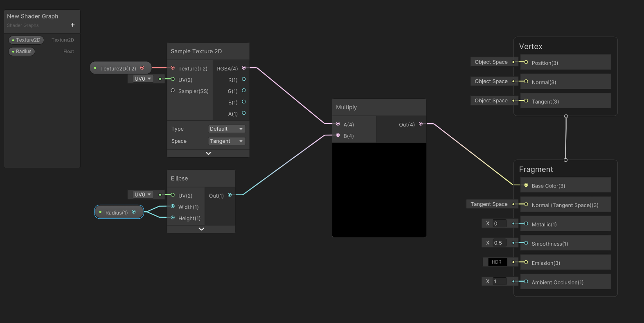The height and width of the screenshot is (323, 644).
Task: Click the New Shader Graph blackboard title
Action: point(33,16)
